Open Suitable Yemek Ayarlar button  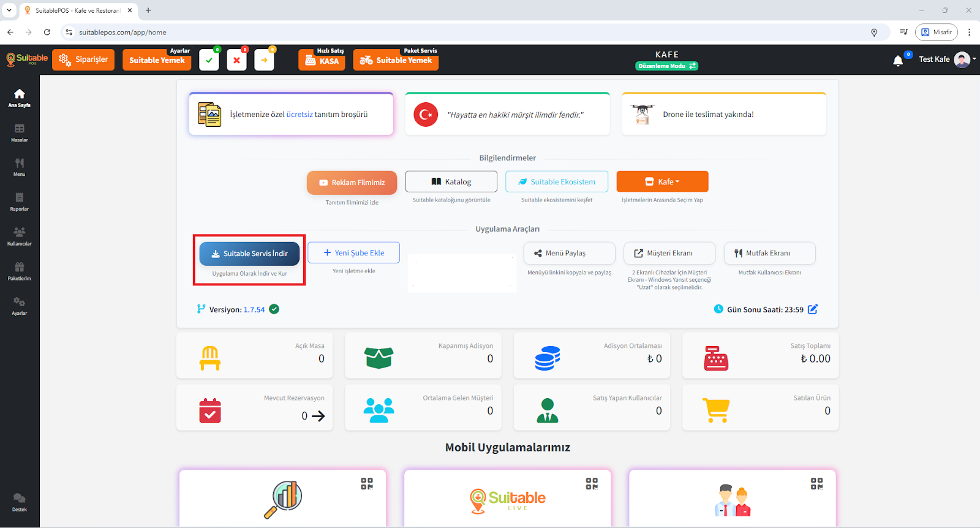click(x=157, y=59)
